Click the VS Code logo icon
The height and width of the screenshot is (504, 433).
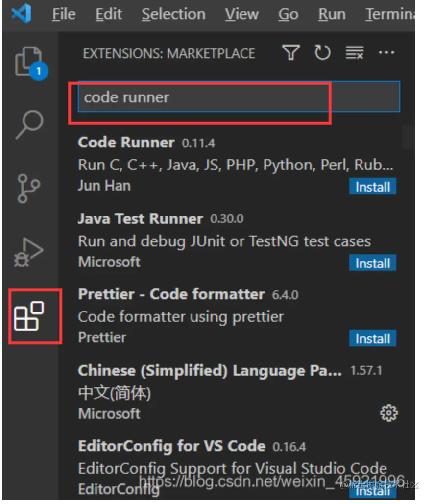tap(21, 14)
